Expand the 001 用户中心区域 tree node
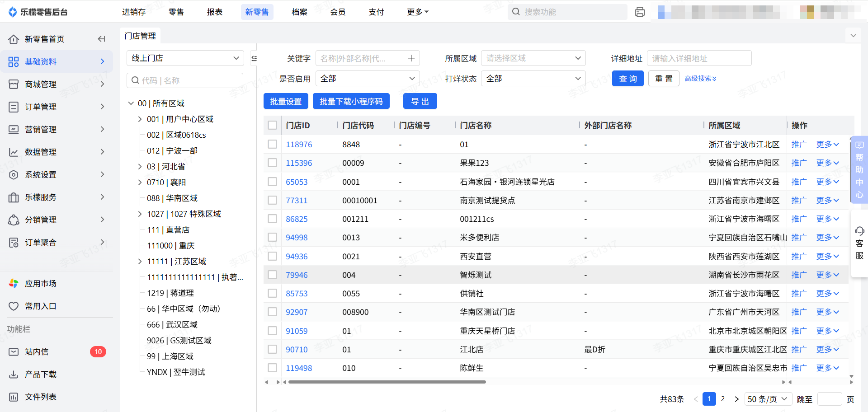Image resolution: width=868 pixels, height=412 pixels. [x=140, y=119]
